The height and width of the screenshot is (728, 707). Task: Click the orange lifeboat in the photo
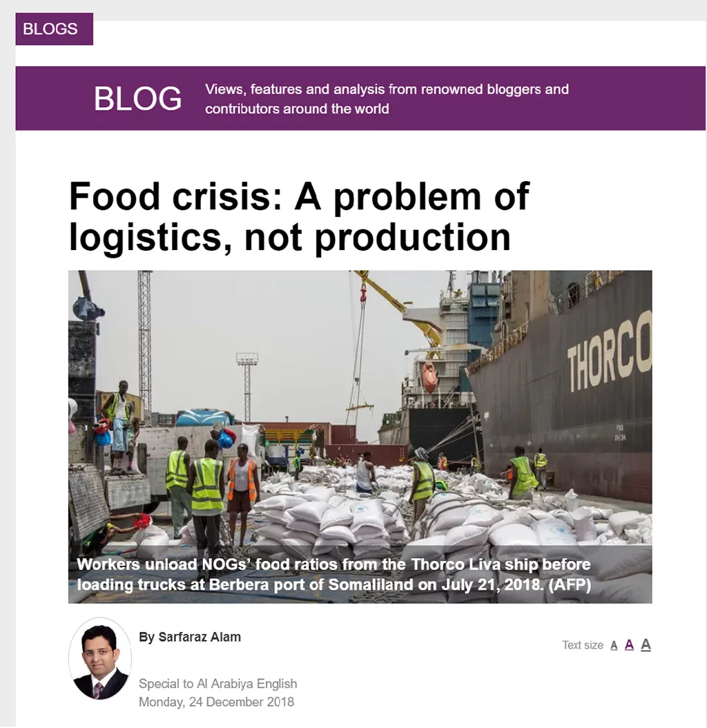tap(429, 377)
